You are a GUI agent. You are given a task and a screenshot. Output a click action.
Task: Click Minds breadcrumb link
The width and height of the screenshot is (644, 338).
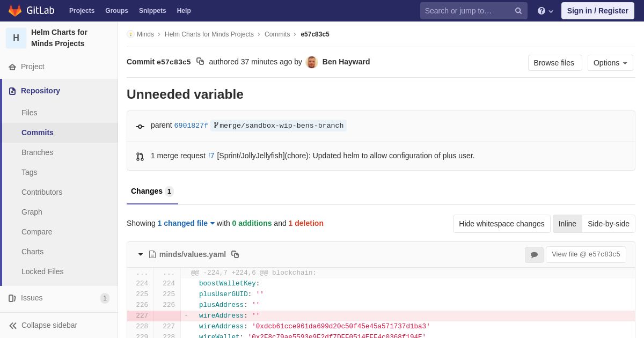tap(145, 34)
